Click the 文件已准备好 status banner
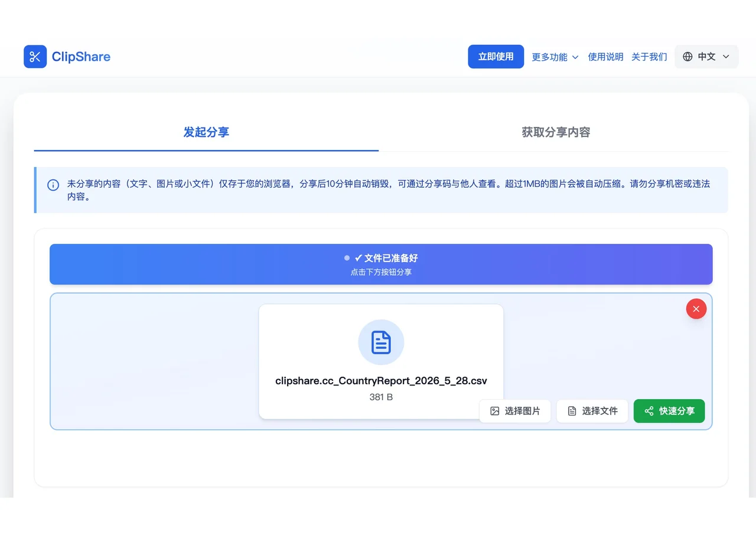 pos(381,264)
